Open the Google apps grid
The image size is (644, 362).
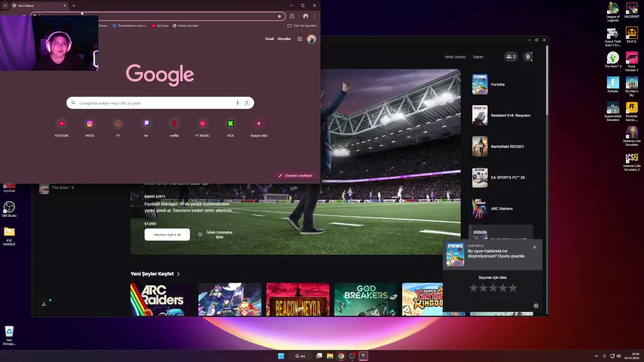click(299, 39)
